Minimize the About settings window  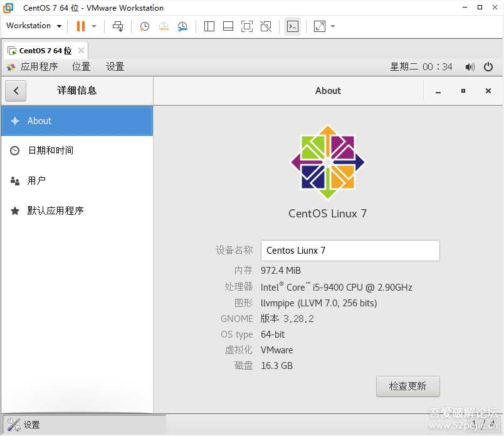[x=438, y=91]
